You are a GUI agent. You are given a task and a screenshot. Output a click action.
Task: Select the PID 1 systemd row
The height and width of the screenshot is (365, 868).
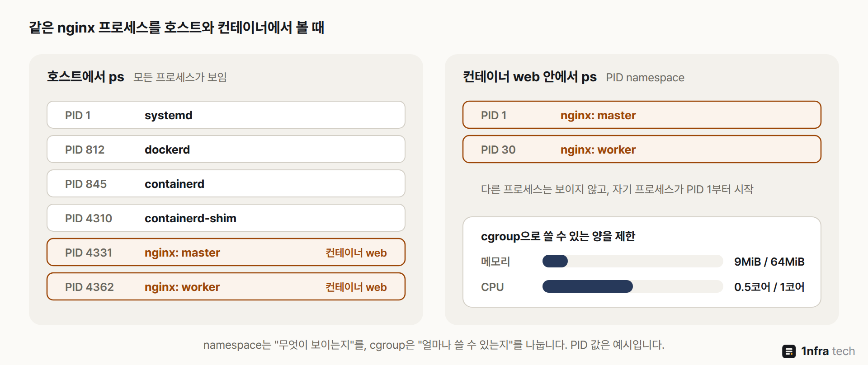pos(226,115)
